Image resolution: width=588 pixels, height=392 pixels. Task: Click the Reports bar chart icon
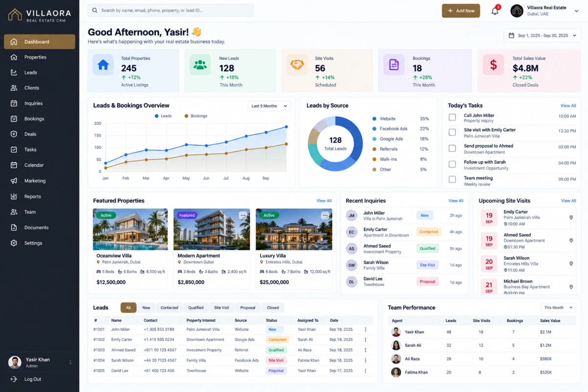pos(14,196)
